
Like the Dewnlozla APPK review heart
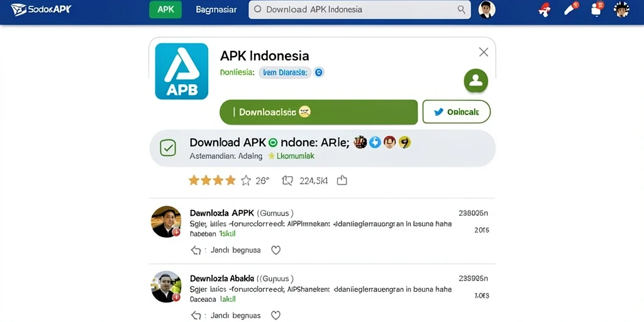pyautogui.click(x=276, y=250)
